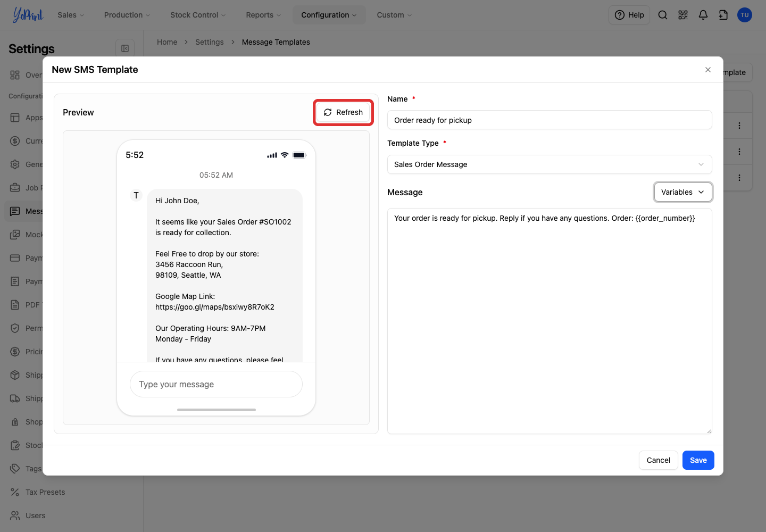Expand the Configuration menu
766x532 pixels.
click(329, 15)
